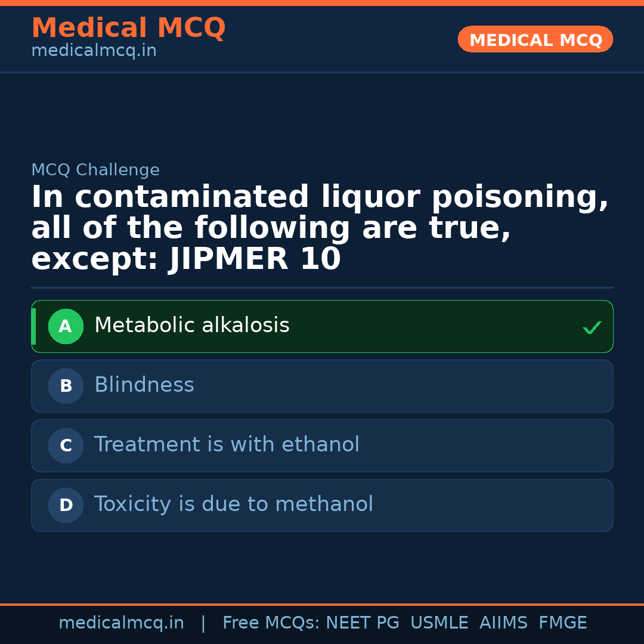Select answer option Metabolic alkalosis
This screenshot has width=644, height=644.
pyautogui.click(x=322, y=326)
